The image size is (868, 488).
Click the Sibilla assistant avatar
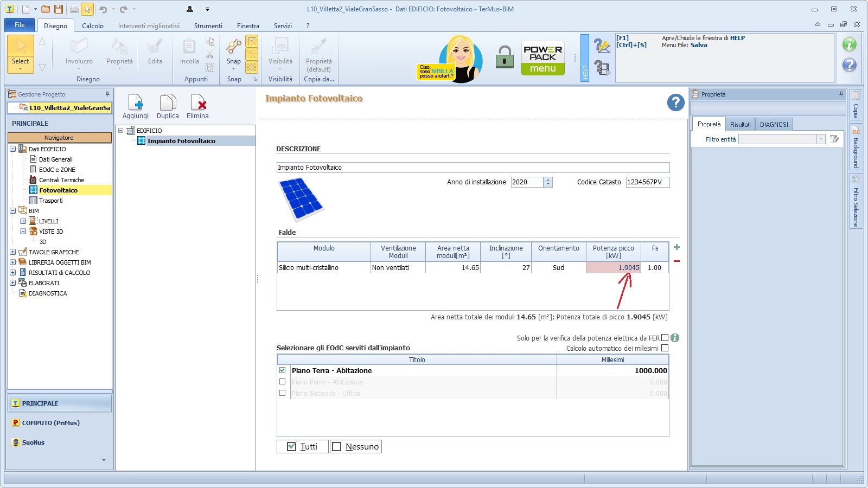click(461, 59)
